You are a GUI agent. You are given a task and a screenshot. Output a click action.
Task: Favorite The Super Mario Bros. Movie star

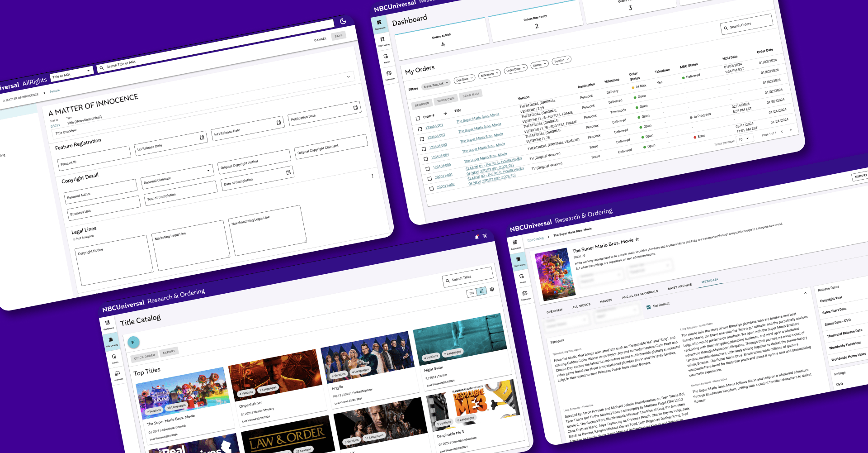(x=637, y=239)
